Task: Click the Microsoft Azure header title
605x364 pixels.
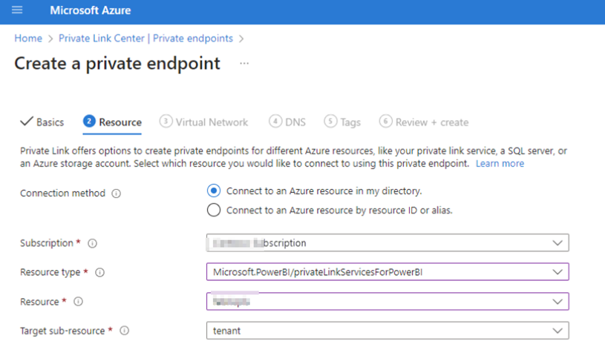Action: tap(91, 10)
